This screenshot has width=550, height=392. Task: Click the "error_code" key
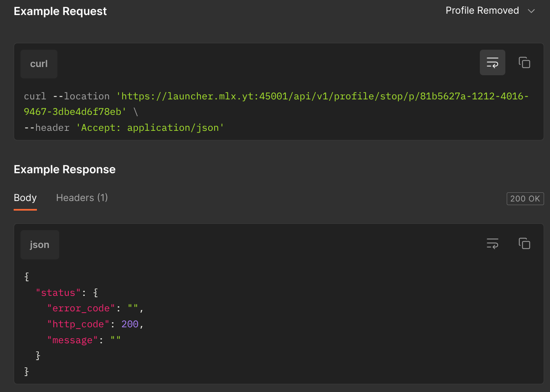coord(81,309)
